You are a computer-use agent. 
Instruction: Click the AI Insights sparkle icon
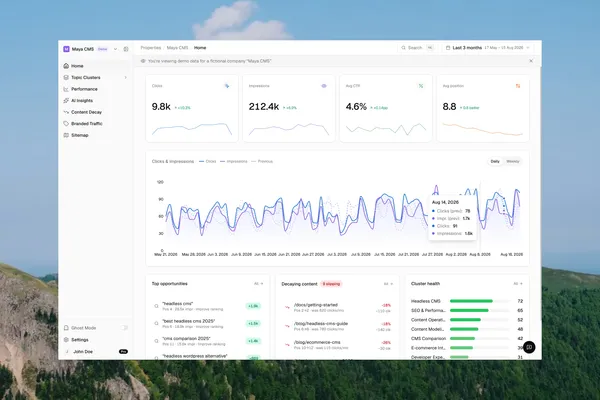66,100
